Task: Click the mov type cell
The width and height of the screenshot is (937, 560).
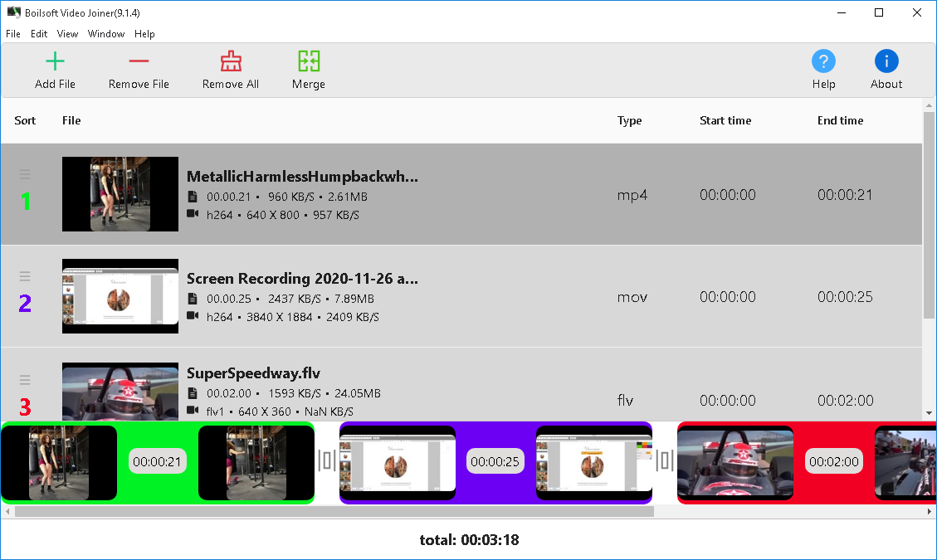Action: [632, 297]
